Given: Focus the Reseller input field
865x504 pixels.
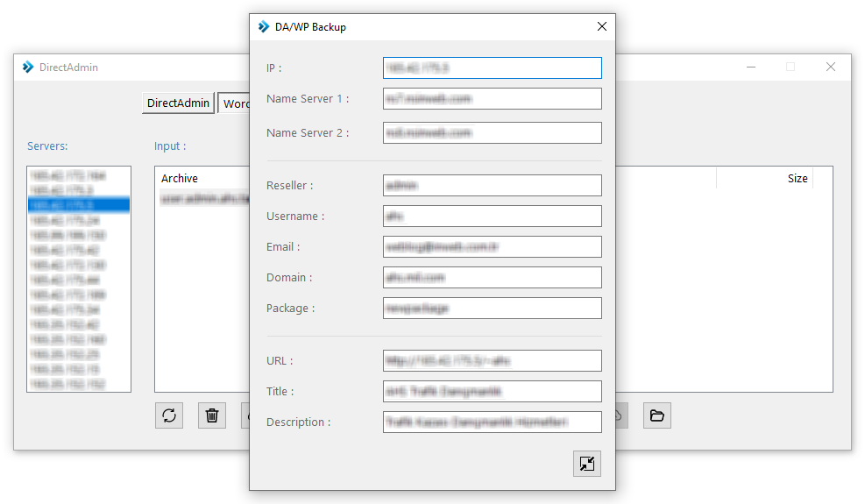Looking at the screenshot, I should point(492,186).
